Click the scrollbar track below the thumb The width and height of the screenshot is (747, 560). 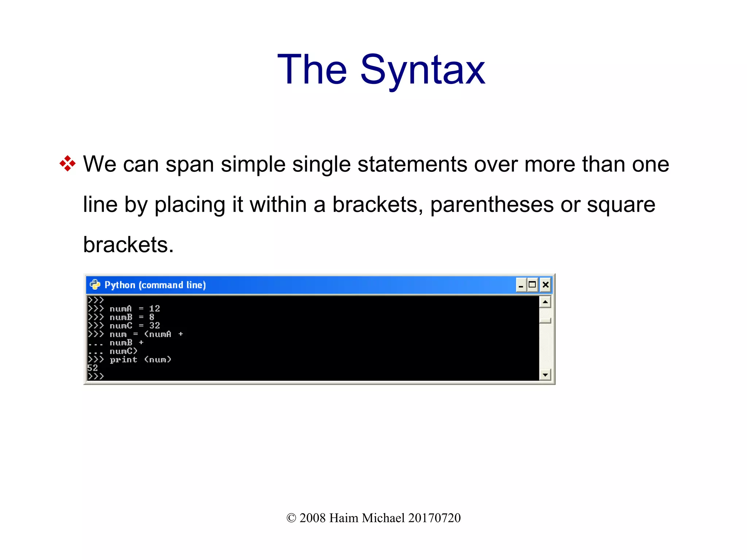[x=545, y=347]
